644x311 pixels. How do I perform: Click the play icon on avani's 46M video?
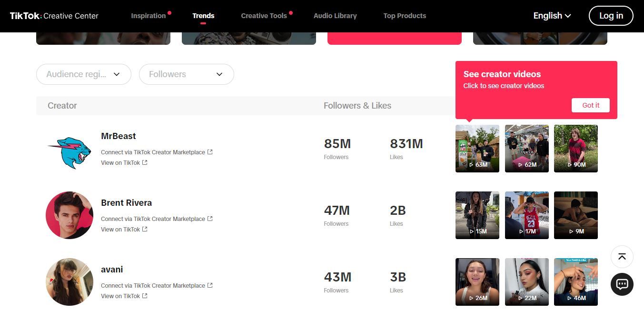tap(569, 298)
